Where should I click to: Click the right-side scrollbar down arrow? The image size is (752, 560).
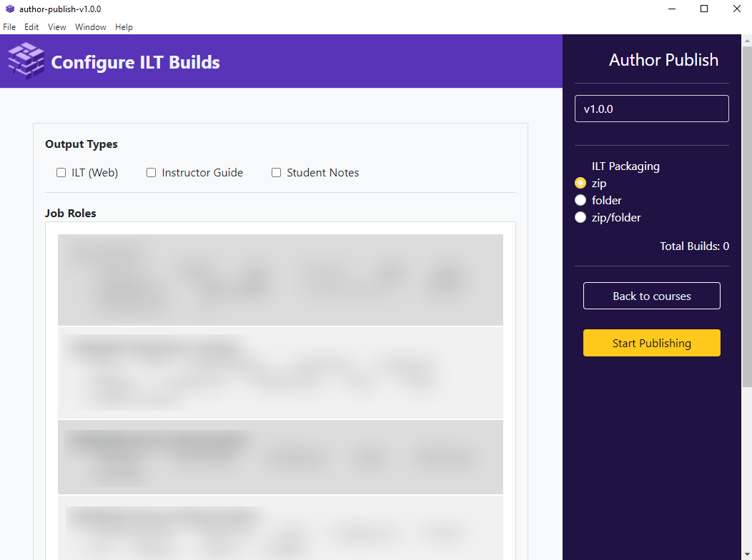pyautogui.click(x=746, y=554)
